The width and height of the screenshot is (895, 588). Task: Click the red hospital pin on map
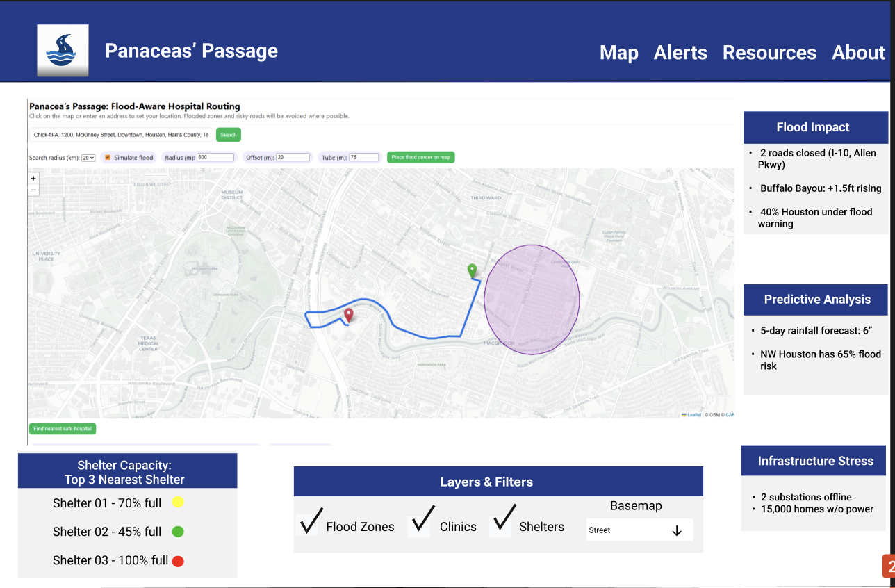349,316
